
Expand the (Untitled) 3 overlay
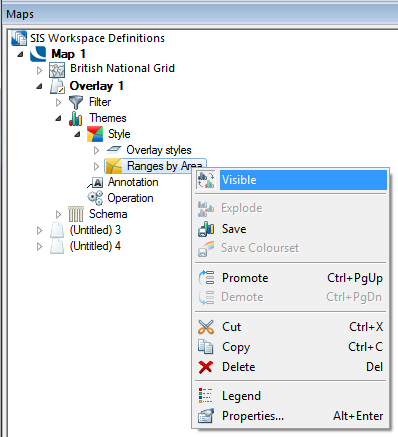(40, 230)
